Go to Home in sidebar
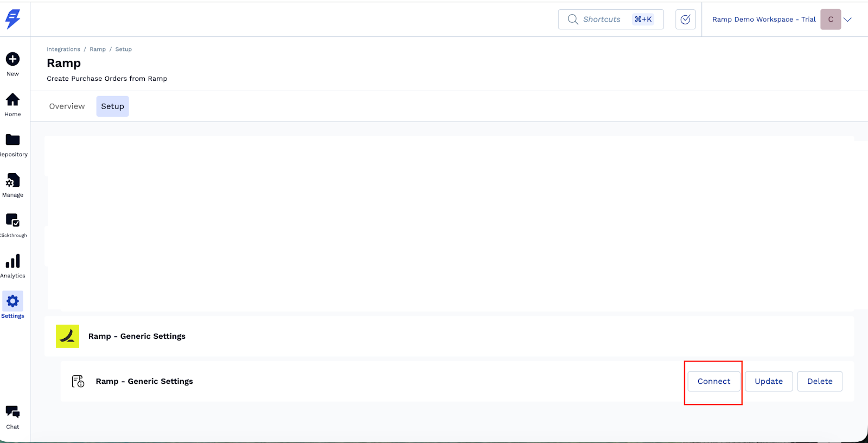Image resolution: width=868 pixels, height=443 pixels. [x=12, y=105]
